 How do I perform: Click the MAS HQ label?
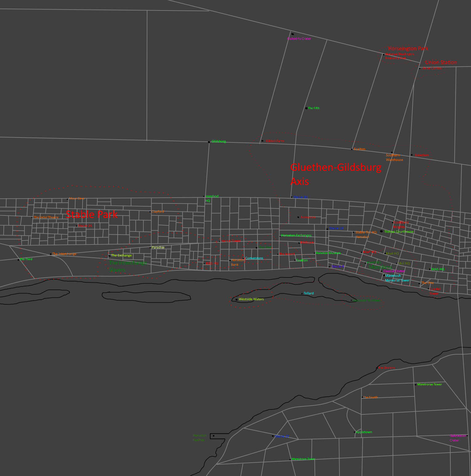(x=438, y=269)
